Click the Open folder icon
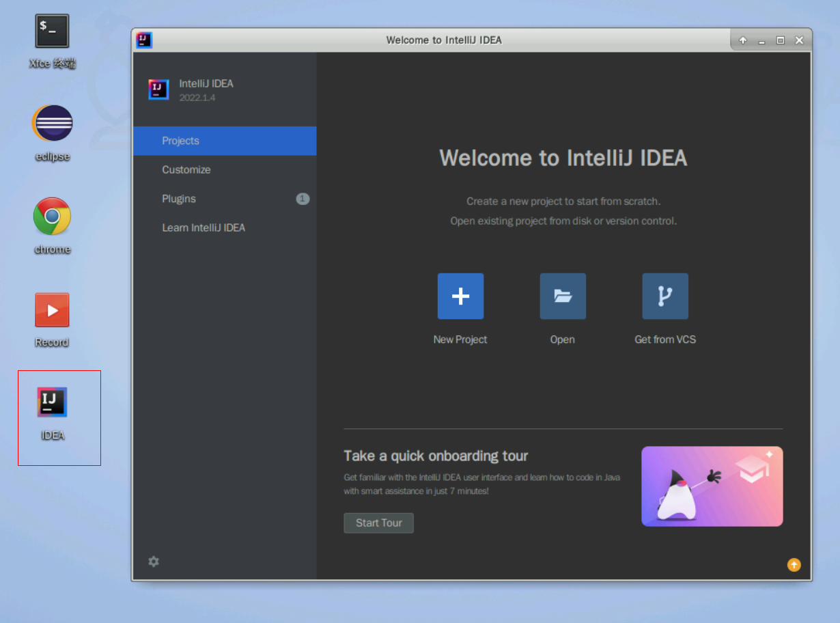This screenshot has height=623, width=840. 563,296
